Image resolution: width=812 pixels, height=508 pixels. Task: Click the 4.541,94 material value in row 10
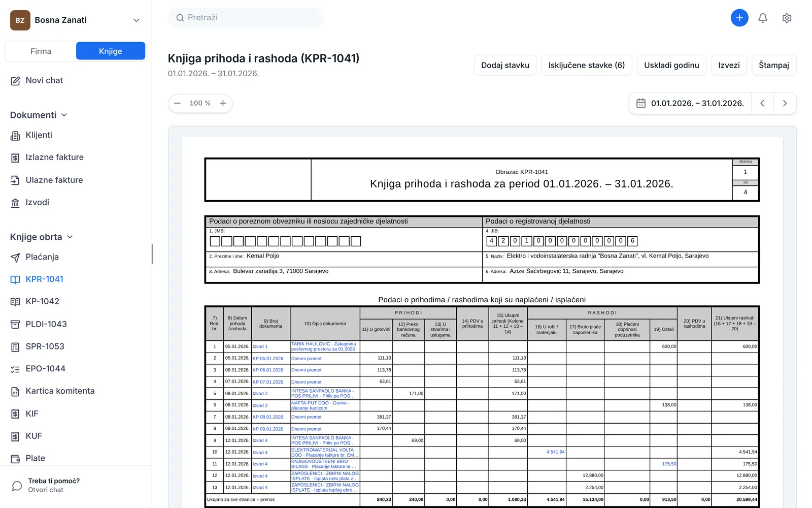point(555,452)
